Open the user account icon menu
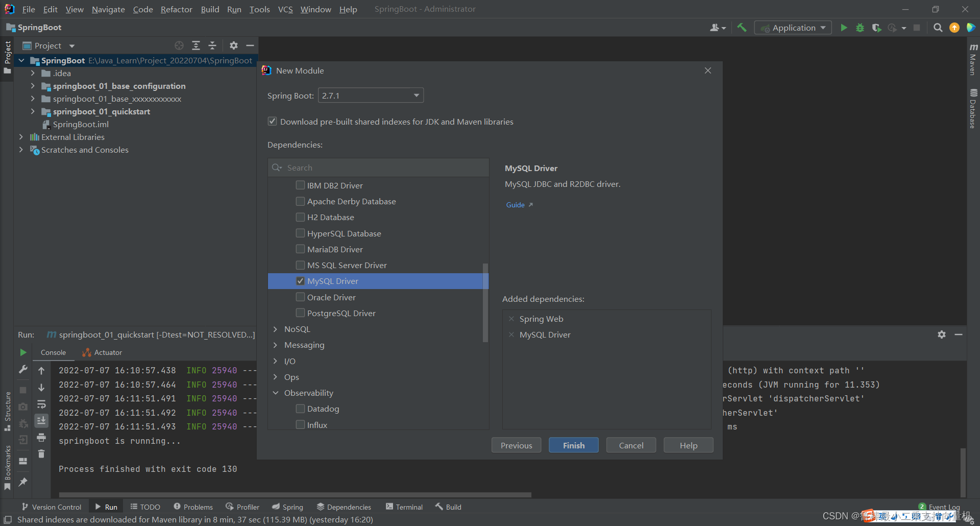 point(717,28)
